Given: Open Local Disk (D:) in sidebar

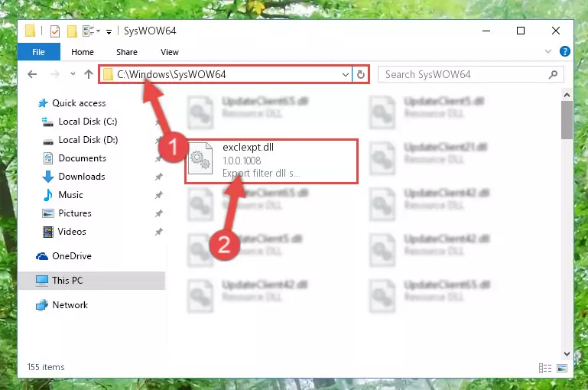Looking at the screenshot, I should tap(88, 140).
